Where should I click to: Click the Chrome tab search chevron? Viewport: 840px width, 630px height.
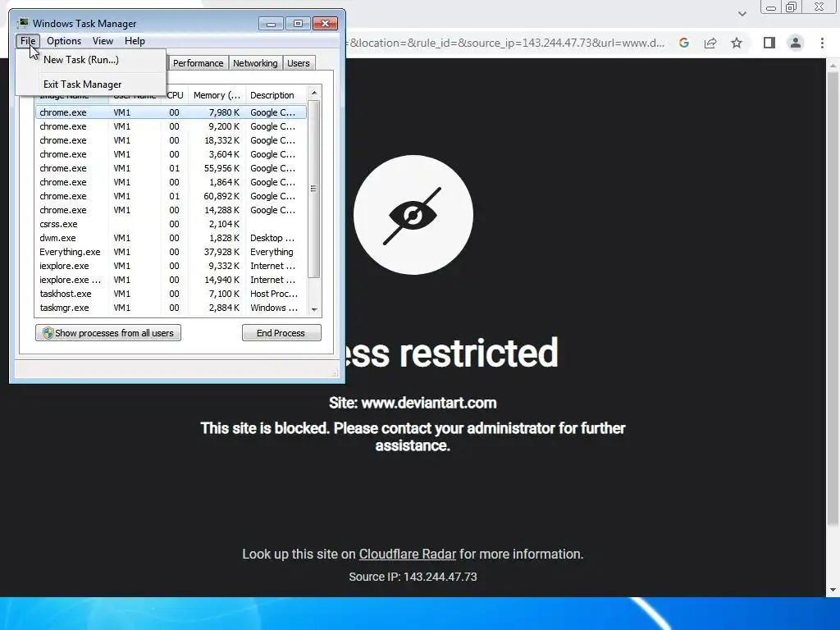[x=742, y=14]
